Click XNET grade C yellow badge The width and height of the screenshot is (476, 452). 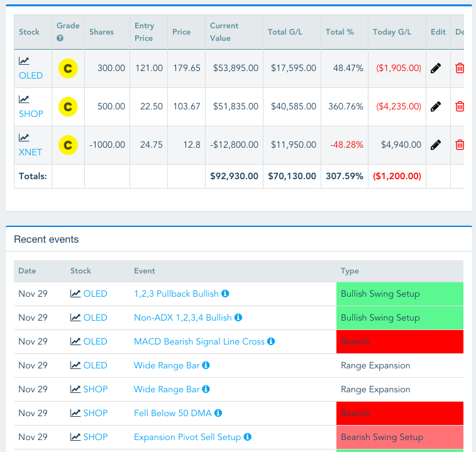click(x=68, y=145)
